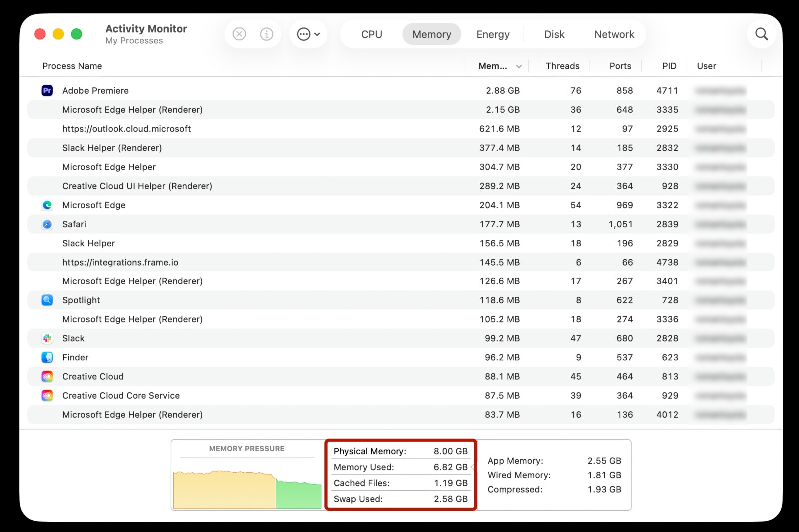Select the Adobe Premiere app icon

click(47, 91)
